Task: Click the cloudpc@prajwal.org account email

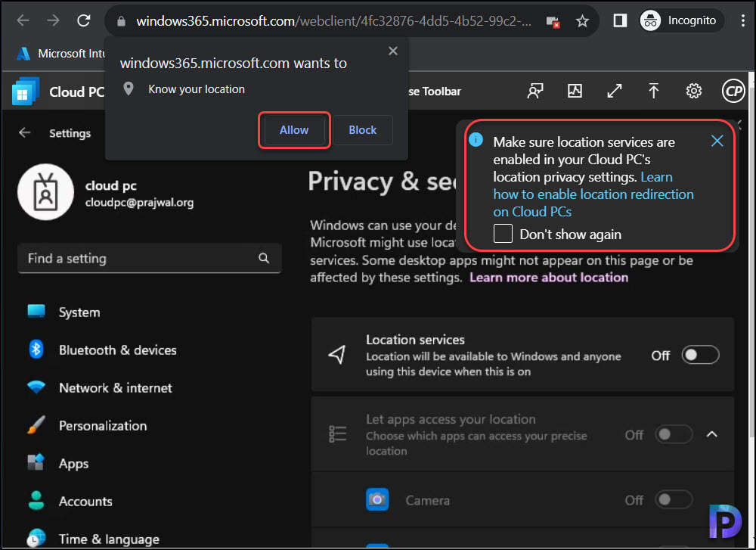Action: point(139,203)
